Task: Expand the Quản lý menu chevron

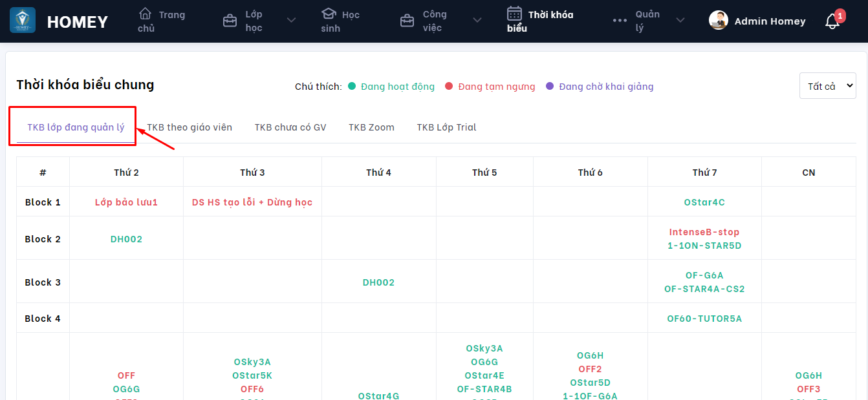Action: [680, 21]
